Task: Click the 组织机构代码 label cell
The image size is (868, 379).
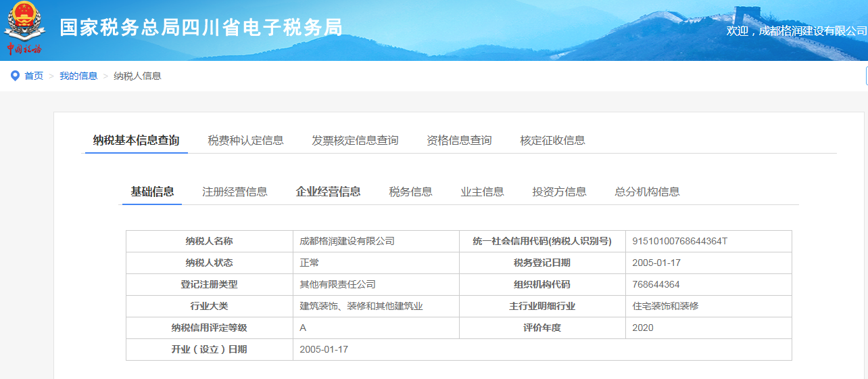Action: click(x=542, y=284)
